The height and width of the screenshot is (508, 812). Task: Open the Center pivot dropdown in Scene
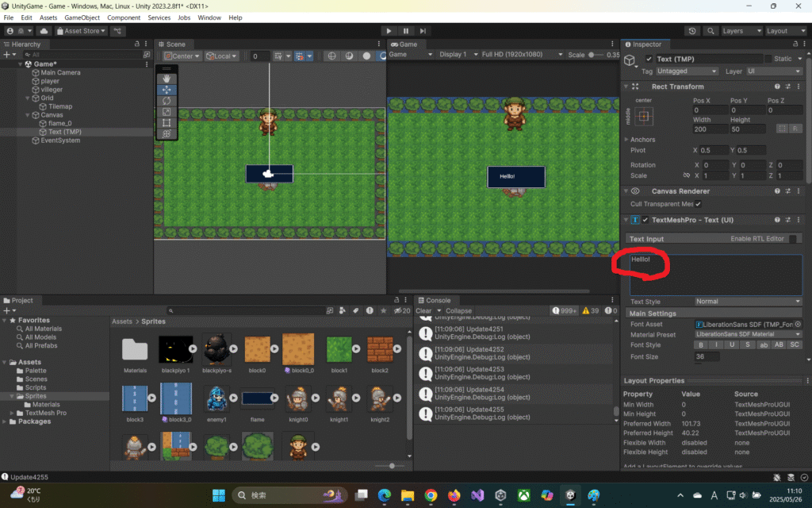182,56
